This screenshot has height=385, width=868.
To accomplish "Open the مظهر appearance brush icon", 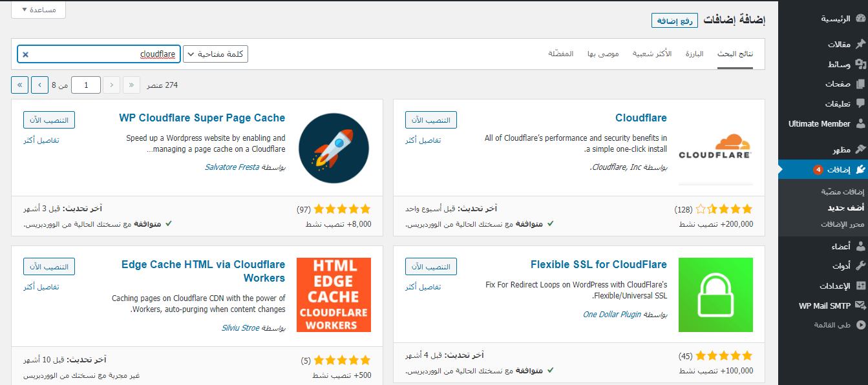I will (x=860, y=149).
